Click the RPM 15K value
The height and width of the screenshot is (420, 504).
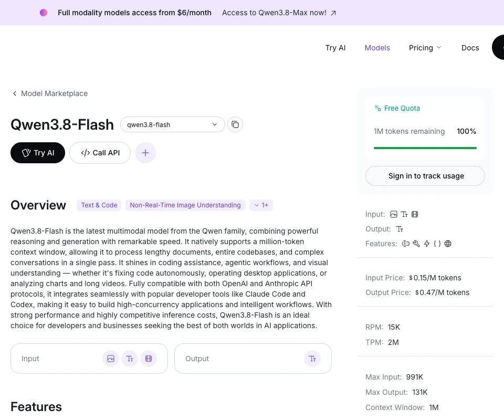click(x=394, y=327)
